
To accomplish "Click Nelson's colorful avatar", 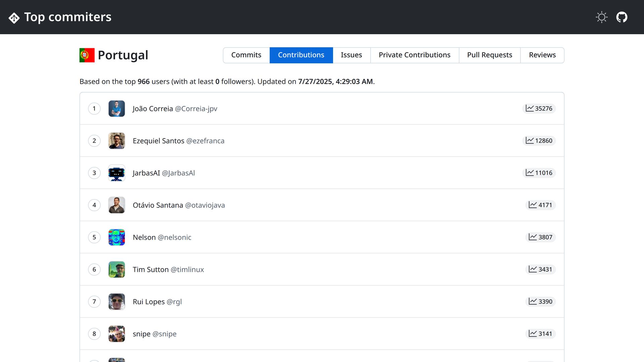I will coord(116,237).
